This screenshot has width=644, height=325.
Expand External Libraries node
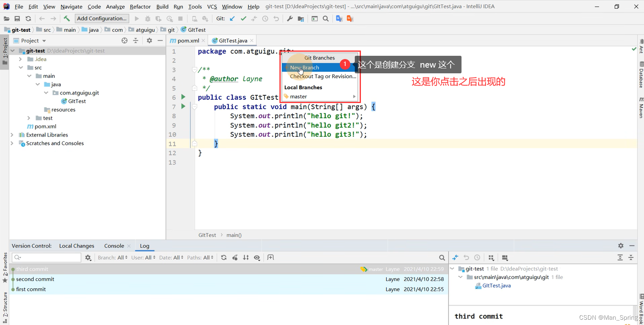coord(12,135)
